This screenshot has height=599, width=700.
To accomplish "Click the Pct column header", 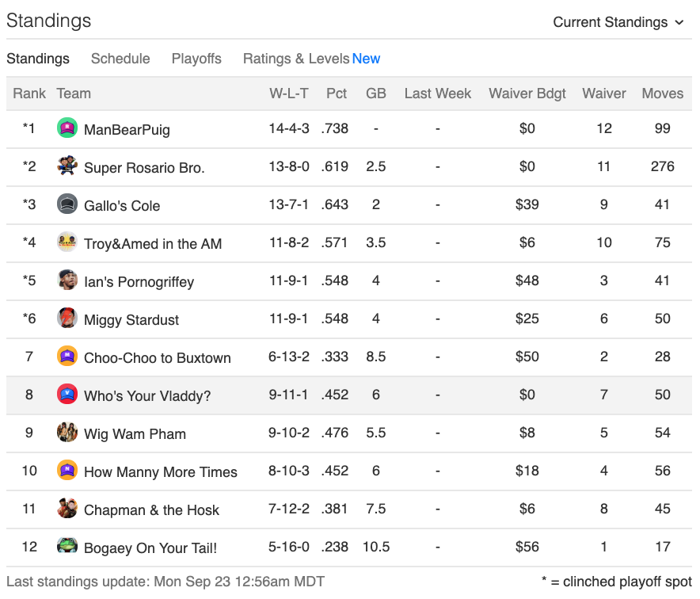I will click(x=337, y=93).
